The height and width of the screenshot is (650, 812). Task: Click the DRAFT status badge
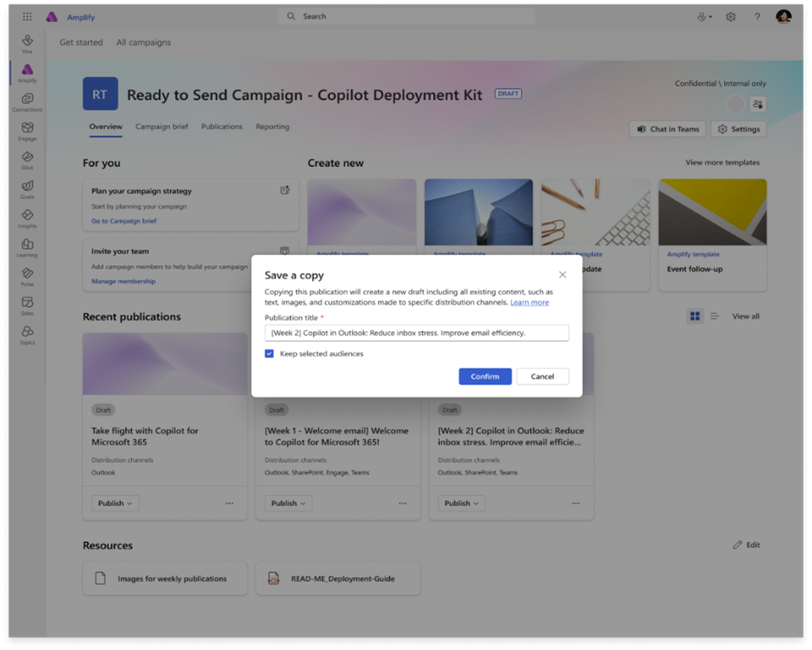click(x=508, y=93)
